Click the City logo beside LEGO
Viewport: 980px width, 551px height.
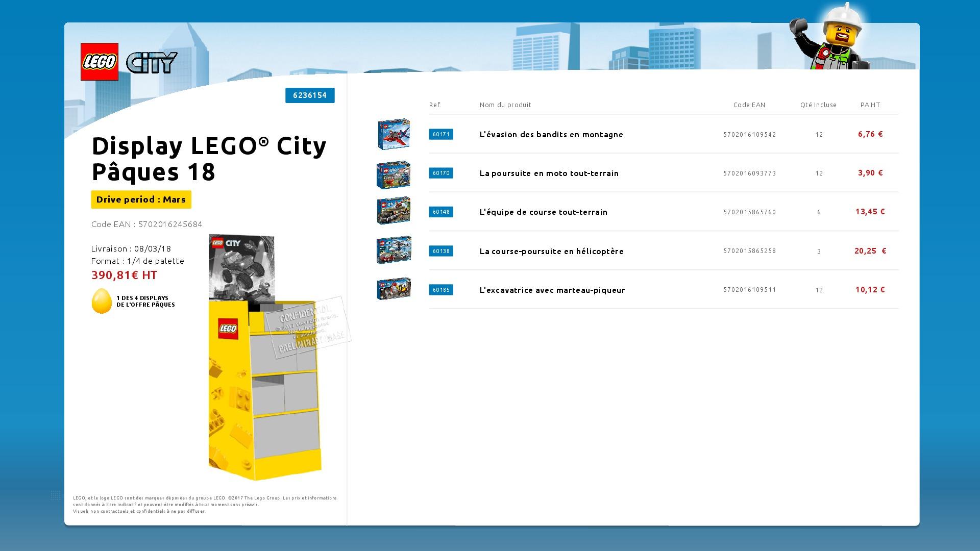pyautogui.click(x=152, y=63)
